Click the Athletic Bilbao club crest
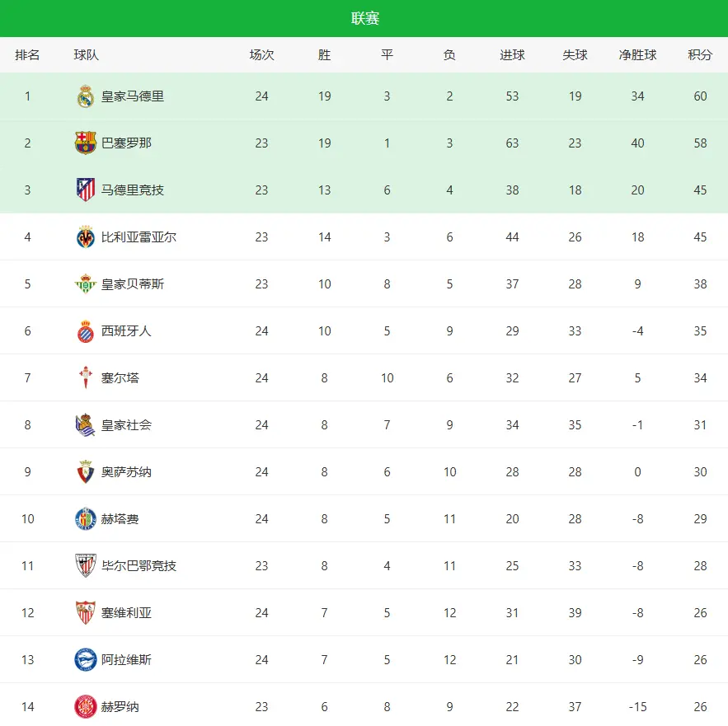 (x=86, y=566)
